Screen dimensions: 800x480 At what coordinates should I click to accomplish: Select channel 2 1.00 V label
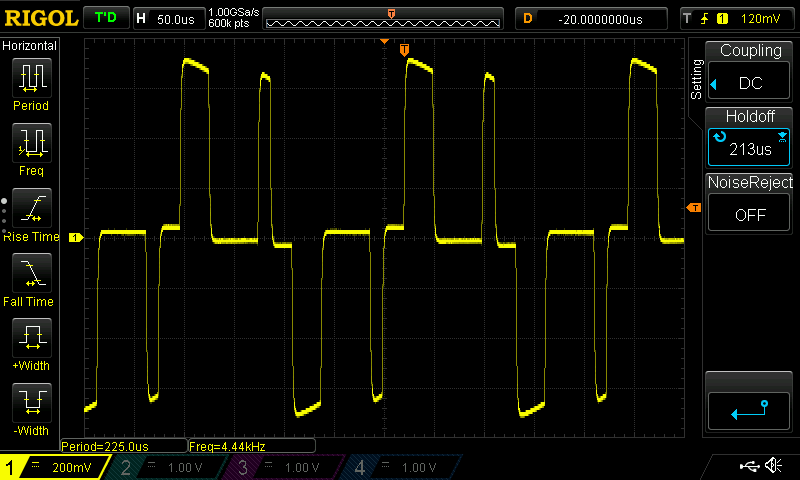coord(185,467)
